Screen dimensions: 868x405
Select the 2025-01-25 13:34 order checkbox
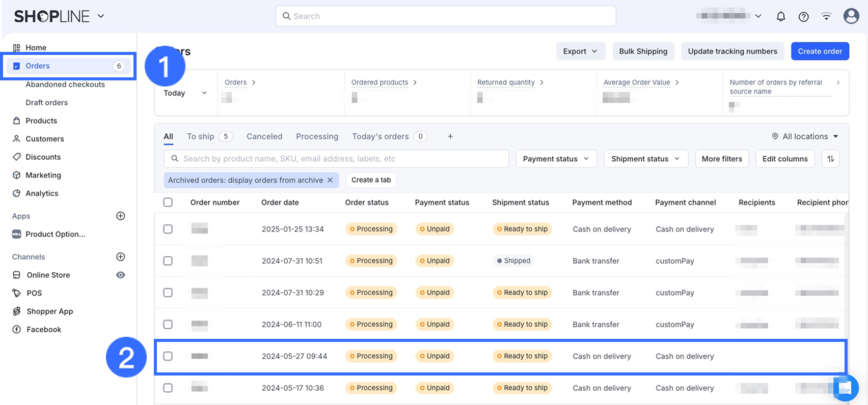pos(168,229)
